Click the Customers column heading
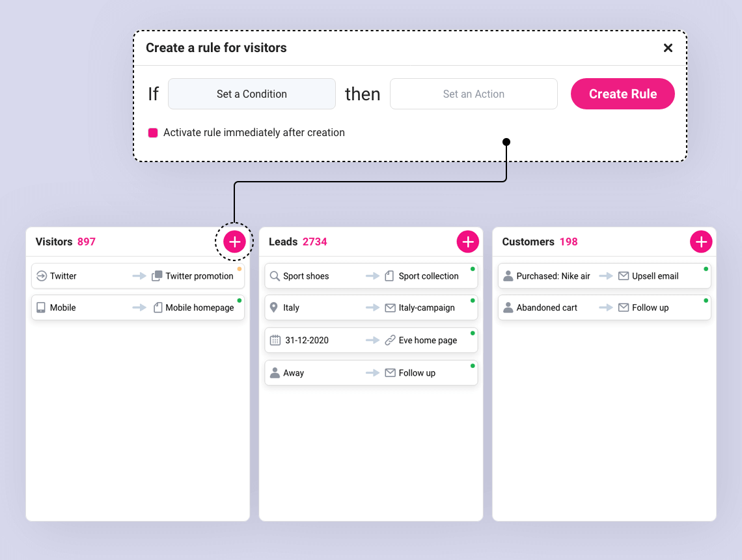Image resolution: width=742 pixels, height=560 pixels. (528, 242)
